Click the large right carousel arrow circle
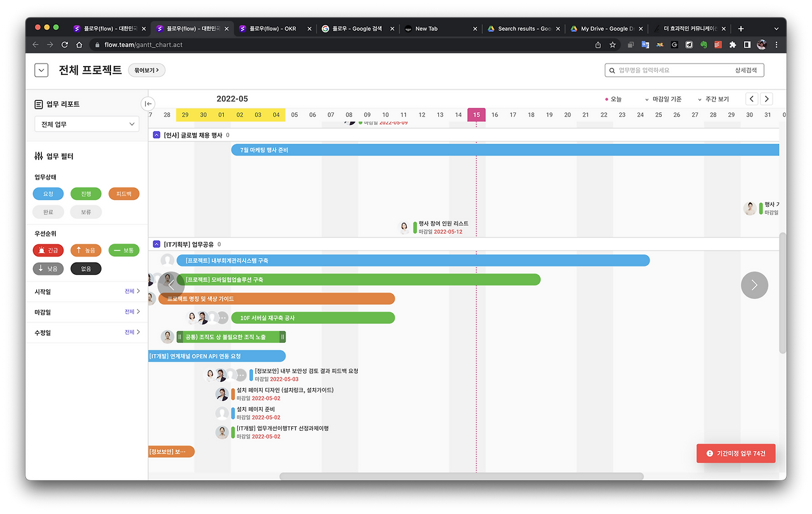 (754, 285)
